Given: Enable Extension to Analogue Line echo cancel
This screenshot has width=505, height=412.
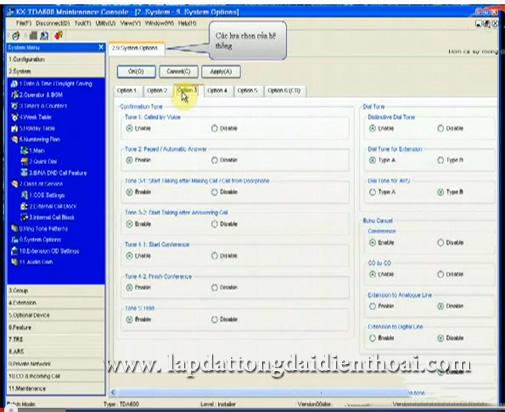Looking at the screenshot, I should point(372,306).
